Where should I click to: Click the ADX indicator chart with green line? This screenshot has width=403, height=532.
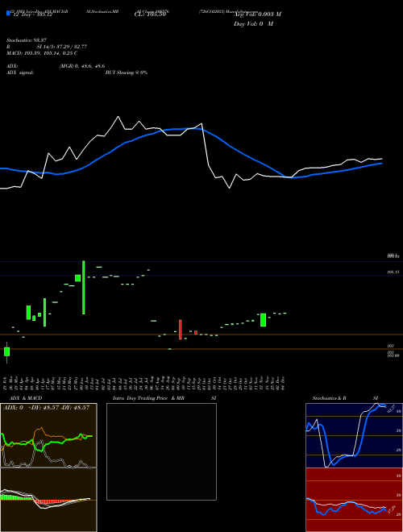pos(48,435)
